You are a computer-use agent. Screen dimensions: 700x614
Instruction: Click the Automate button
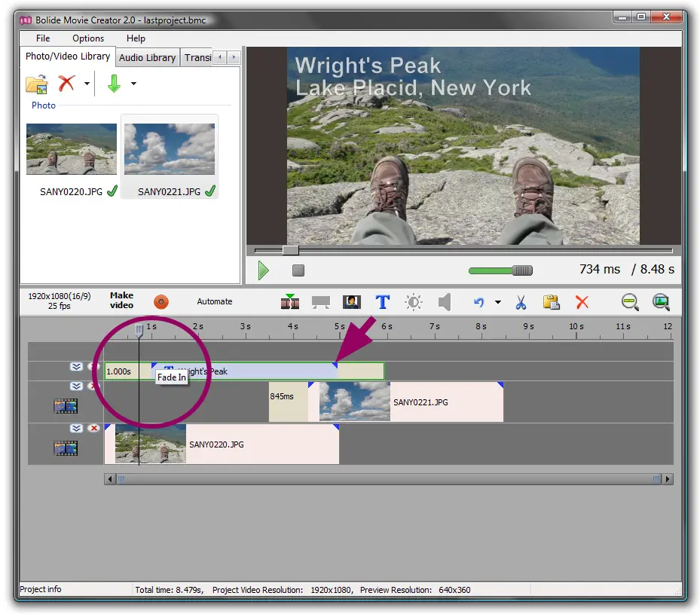coord(215,301)
